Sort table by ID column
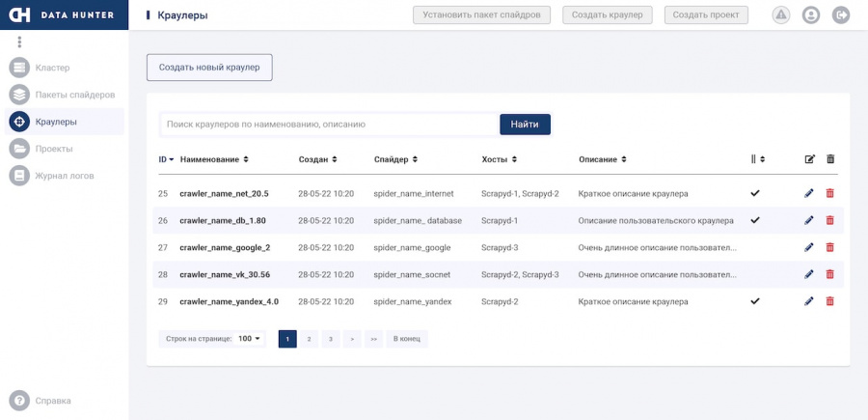Image resolution: width=868 pixels, height=420 pixels. (166, 159)
